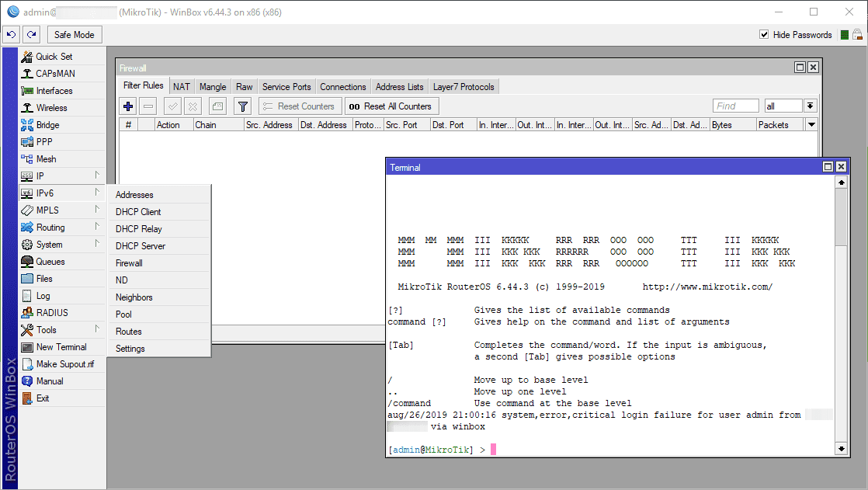
Task: Expand the Routing submenu arrow
Action: pos(97,227)
